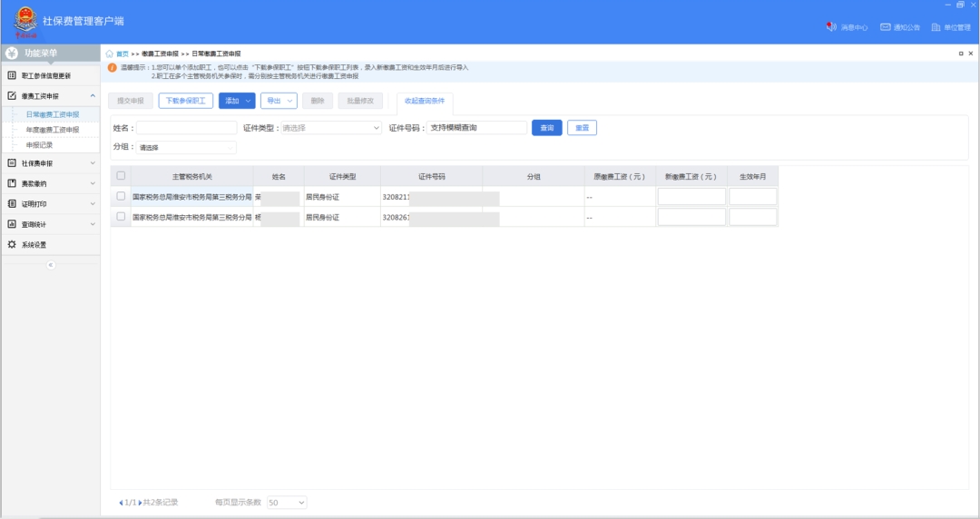
Task: Expand the 社保费申报 menu section
Action: click(x=50, y=163)
